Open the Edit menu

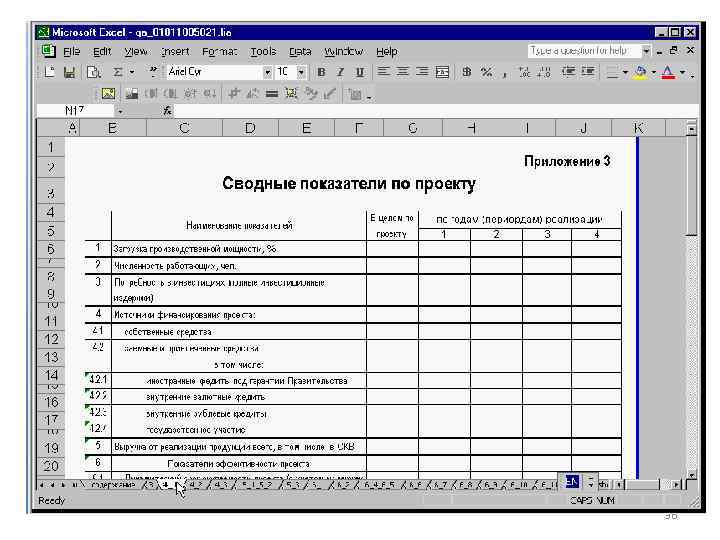tap(102, 51)
